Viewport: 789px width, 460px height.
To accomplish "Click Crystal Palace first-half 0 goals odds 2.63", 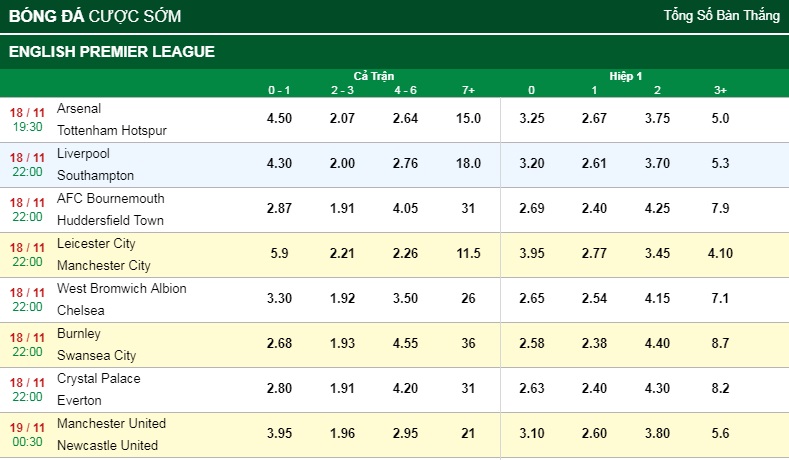I will [x=531, y=389].
